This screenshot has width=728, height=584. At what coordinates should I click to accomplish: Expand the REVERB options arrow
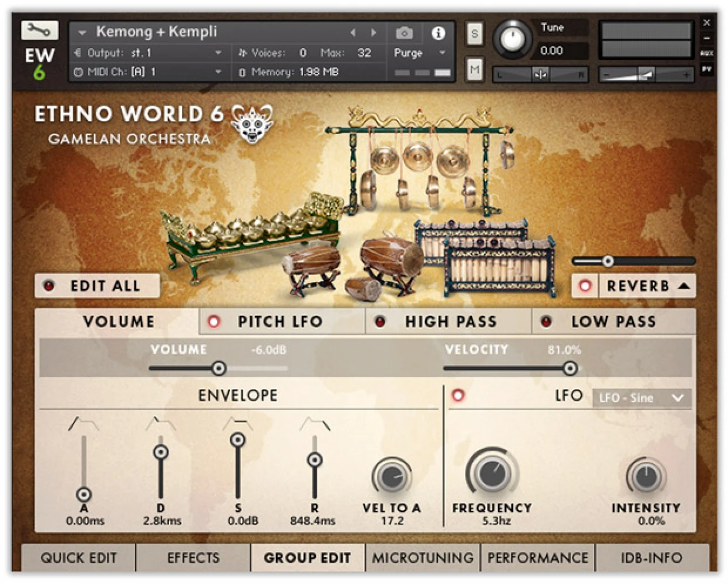click(x=683, y=286)
